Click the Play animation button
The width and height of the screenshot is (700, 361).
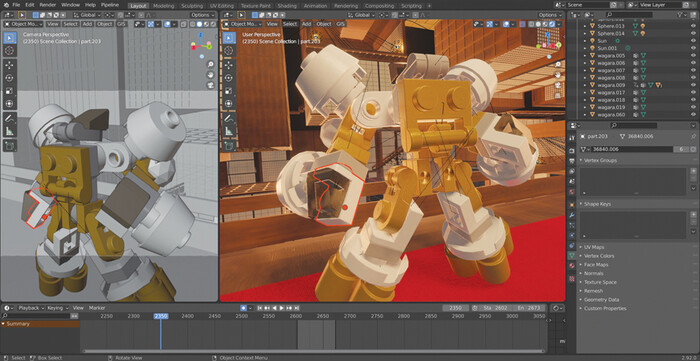[282, 308]
